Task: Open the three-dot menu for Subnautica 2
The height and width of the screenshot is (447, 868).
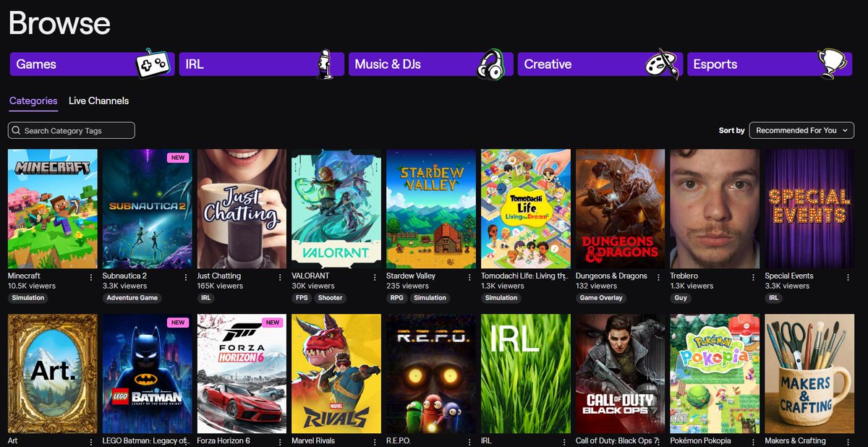Action: (186, 277)
